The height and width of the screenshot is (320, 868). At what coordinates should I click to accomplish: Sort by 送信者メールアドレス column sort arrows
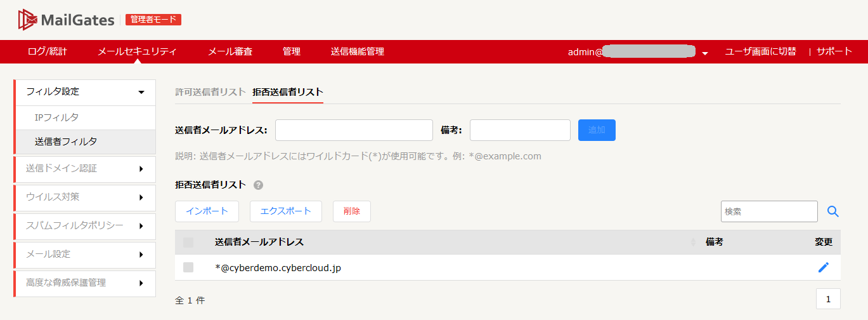[x=692, y=243]
